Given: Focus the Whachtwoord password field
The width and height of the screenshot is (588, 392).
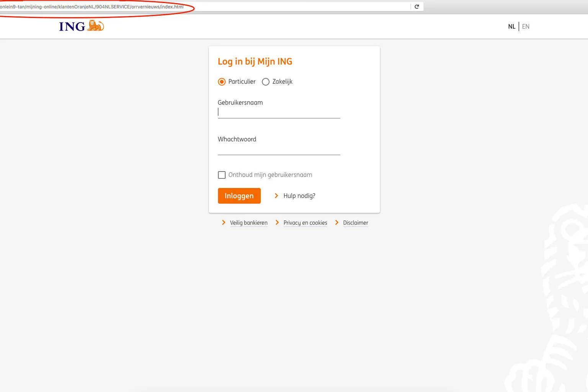Looking at the screenshot, I should (x=279, y=149).
